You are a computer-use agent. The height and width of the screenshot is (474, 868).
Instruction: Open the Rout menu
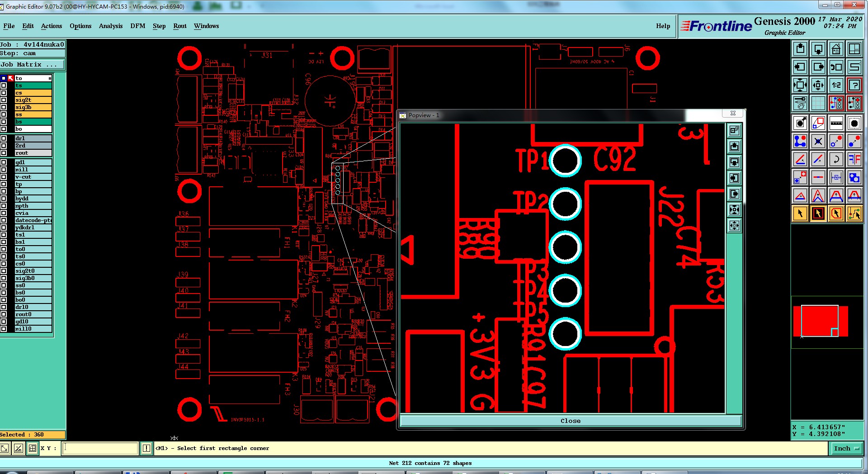click(x=180, y=26)
